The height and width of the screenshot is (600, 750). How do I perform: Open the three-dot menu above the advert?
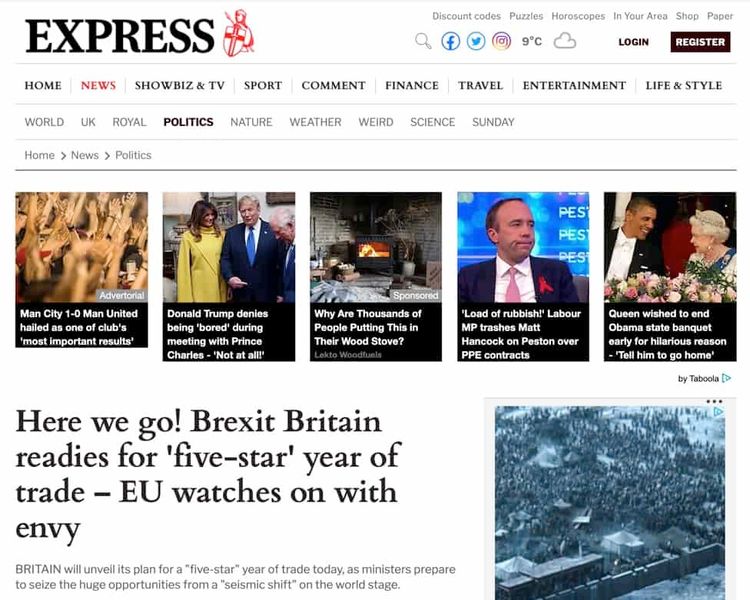tap(714, 401)
